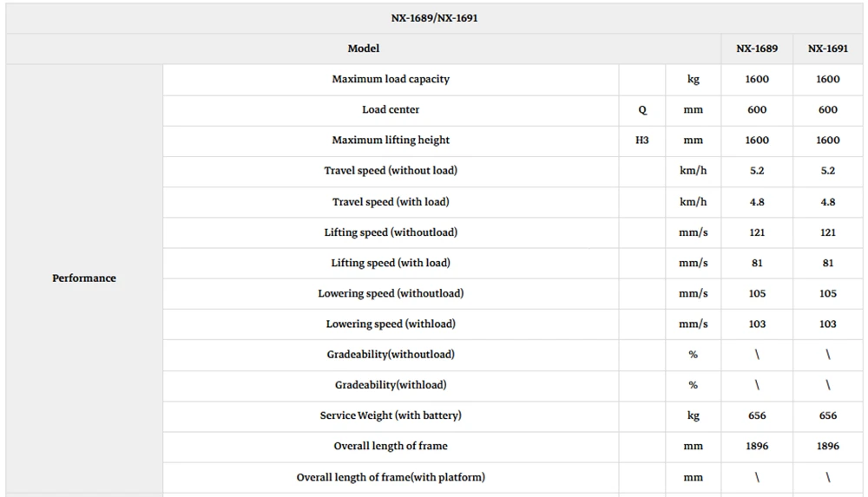868x497 pixels.
Task: Select the Maximum lifting height label
Action: [x=391, y=140]
